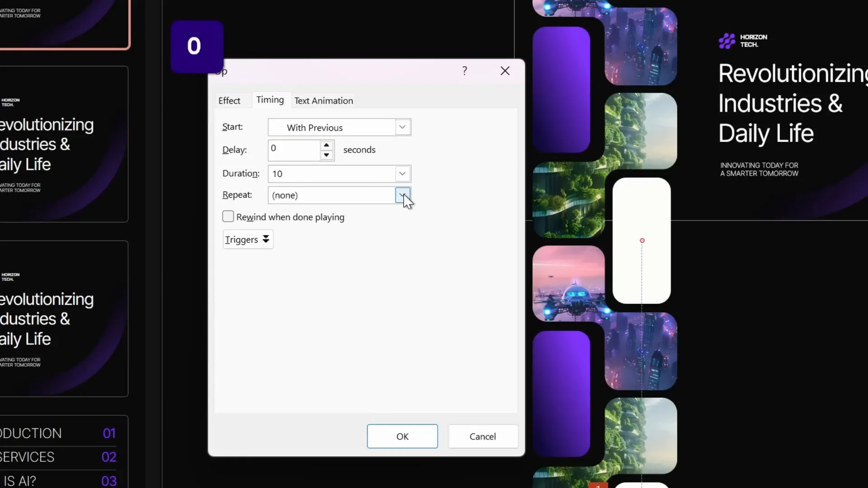
Task: Click inside the Delay input field
Action: point(294,150)
